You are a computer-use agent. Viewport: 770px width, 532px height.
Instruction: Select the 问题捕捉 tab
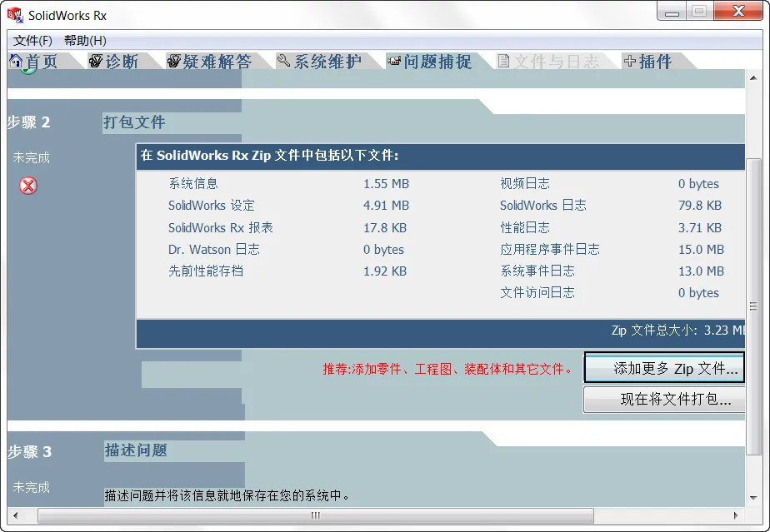click(x=437, y=62)
